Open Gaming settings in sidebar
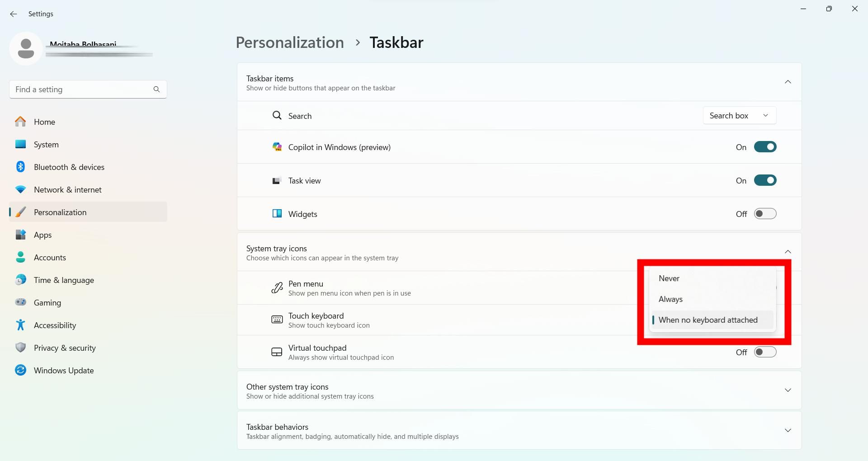 coord(47,303)
